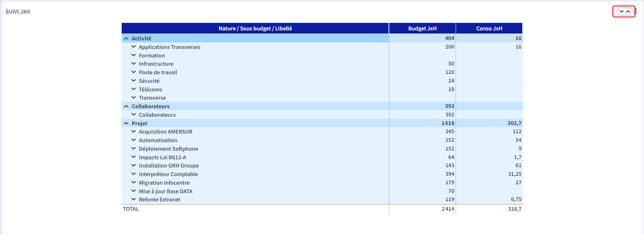Collapse all rows with the up chevron button
Image resolution: width=644 pixels, height=235 pixels.
point(628,11)
